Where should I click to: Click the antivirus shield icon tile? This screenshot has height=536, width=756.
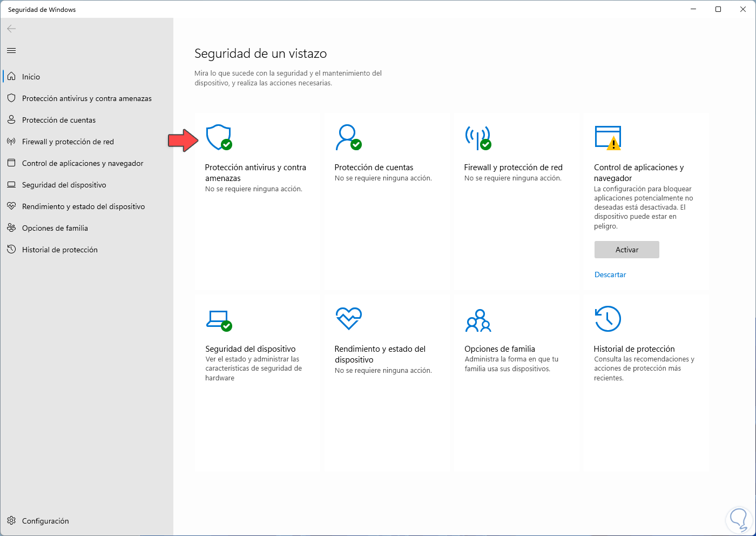point(219,137)
